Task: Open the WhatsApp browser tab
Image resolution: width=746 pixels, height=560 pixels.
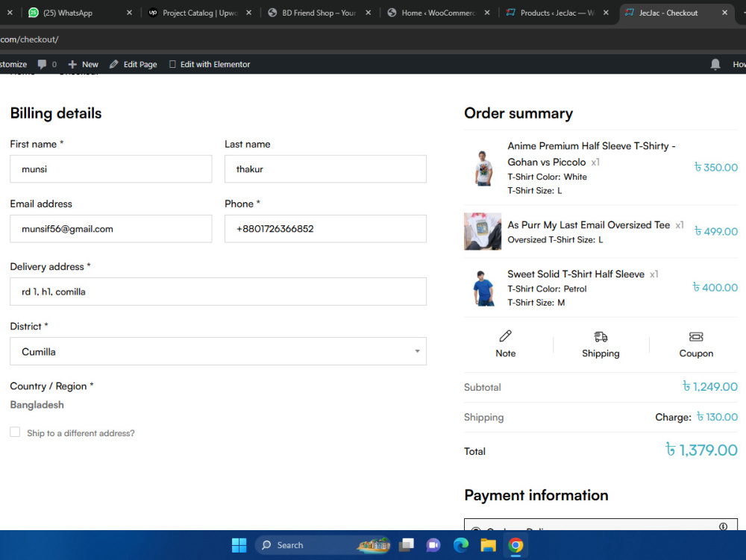Action: (x=78, y=13)
